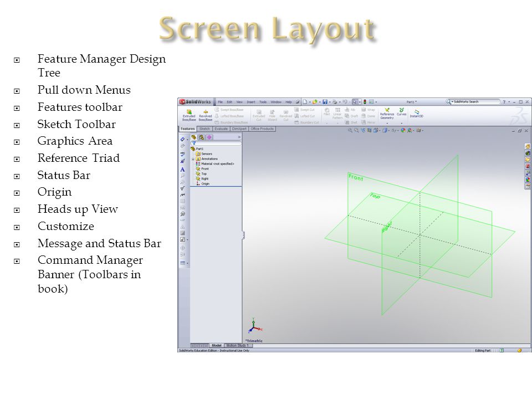Open the Edit Appearance color ball in heads-up toolbar
Screen dimensions: 532x399
tap(403, 130)
